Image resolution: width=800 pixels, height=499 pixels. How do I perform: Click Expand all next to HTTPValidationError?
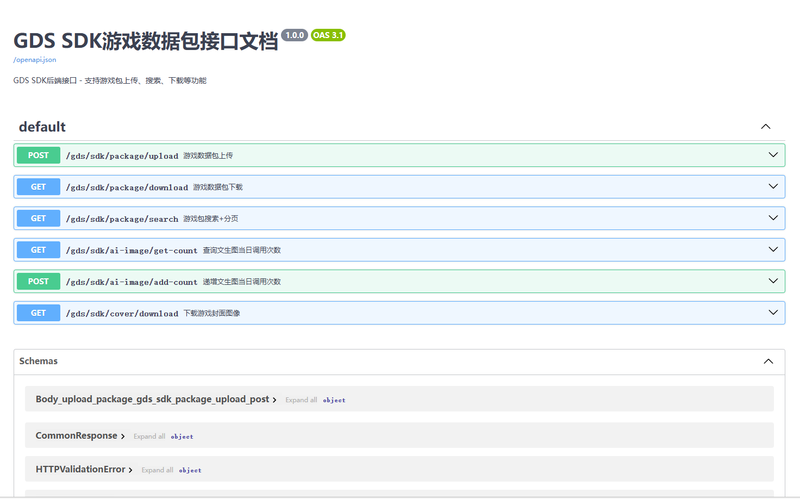(157, 470)
